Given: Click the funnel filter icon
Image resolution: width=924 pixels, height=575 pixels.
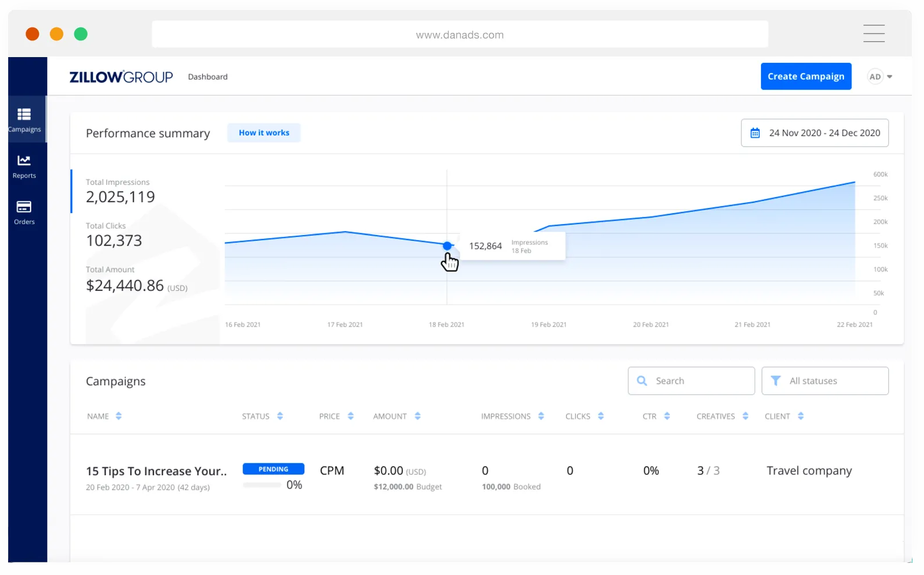Looking at the screenshot, I should point(775,381).
